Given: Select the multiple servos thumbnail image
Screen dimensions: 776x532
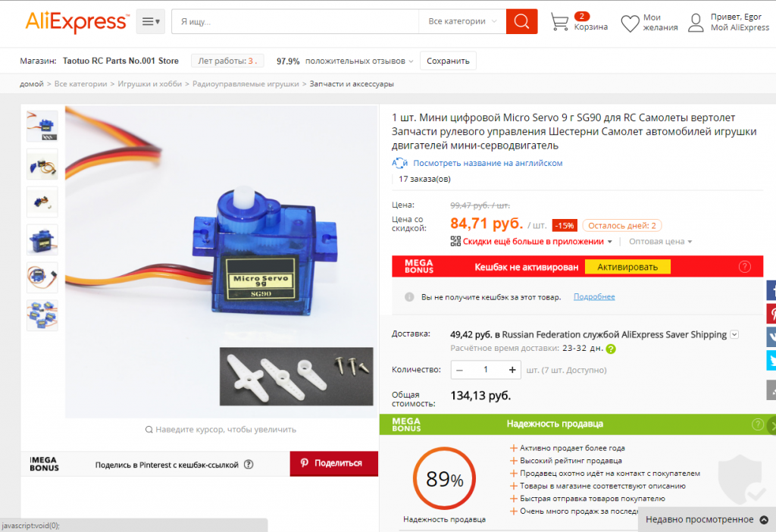Looking at the screenshot, I should tap(42, 315).
